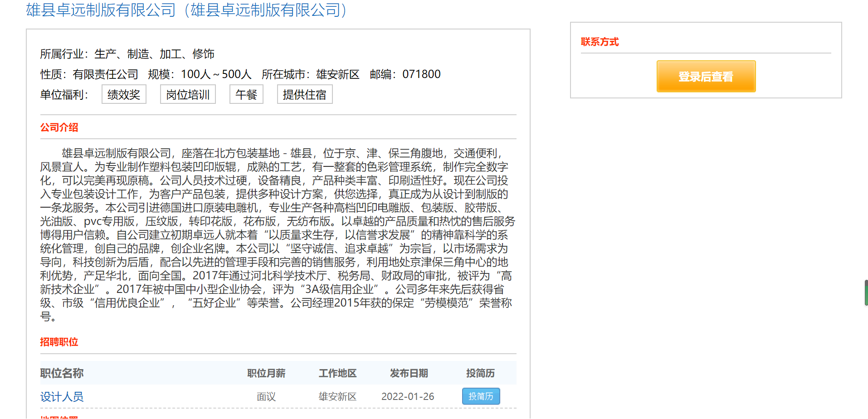Click the page vertical scrollbar thumb
This screenshot has width=868, height=419.
(x=866, y=293)
